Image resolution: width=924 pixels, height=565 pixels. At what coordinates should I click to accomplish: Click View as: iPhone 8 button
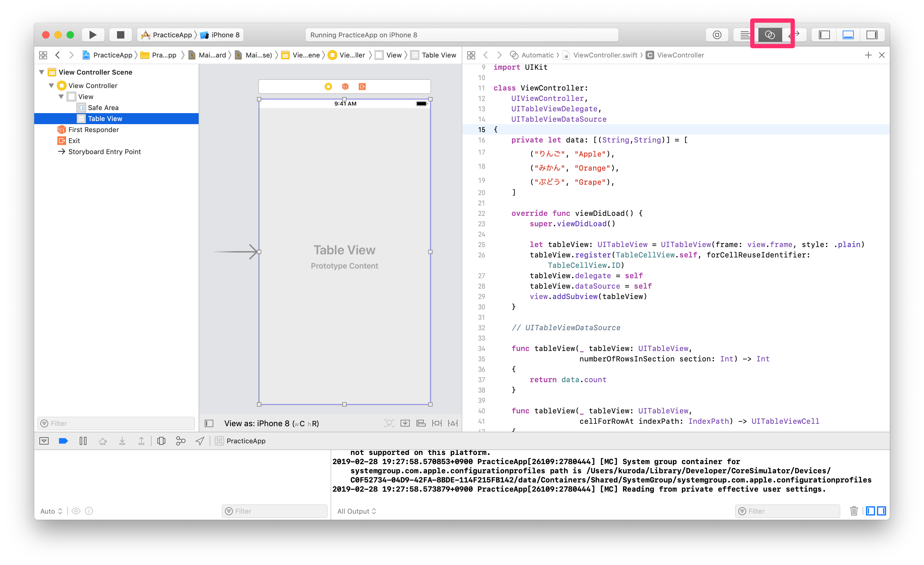click(x=271, y=423)
